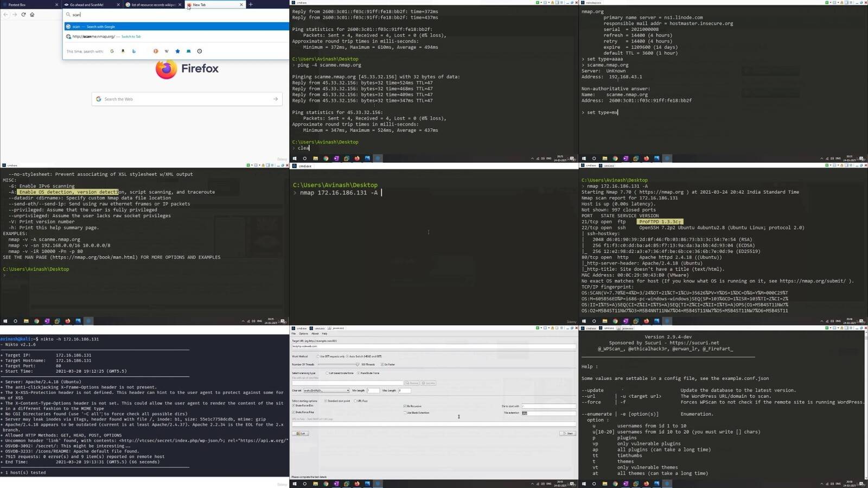Click 'nmap 172.16.186.131 -A' in middle terminal
The width and height of the screenshot is (868, 488).
(x=339, y=193)
